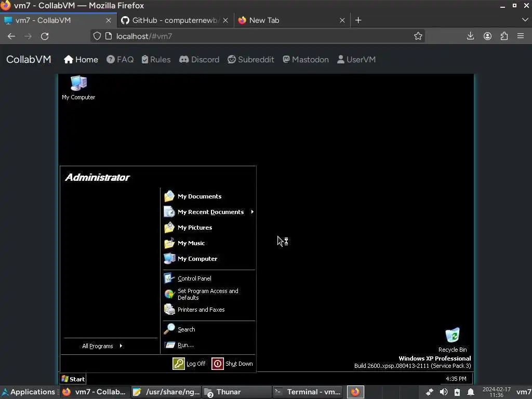This screenshot has height=399, width=532.
Task: Open the FAQ link
Action: click(120, 59)
